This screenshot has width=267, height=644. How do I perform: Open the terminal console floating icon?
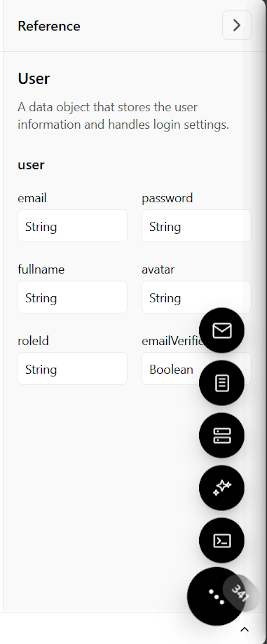click(222, 540)
